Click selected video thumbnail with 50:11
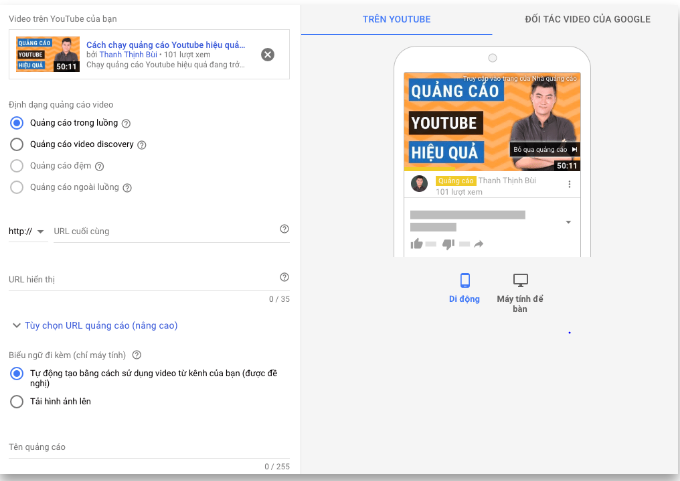This screenshot has width=680, height=481. click(x=48, y=55)
